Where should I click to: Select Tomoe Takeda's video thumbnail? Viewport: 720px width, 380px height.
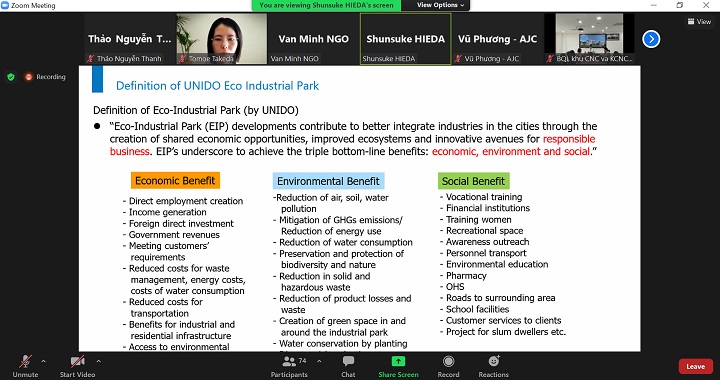click(x=222, y=39)
